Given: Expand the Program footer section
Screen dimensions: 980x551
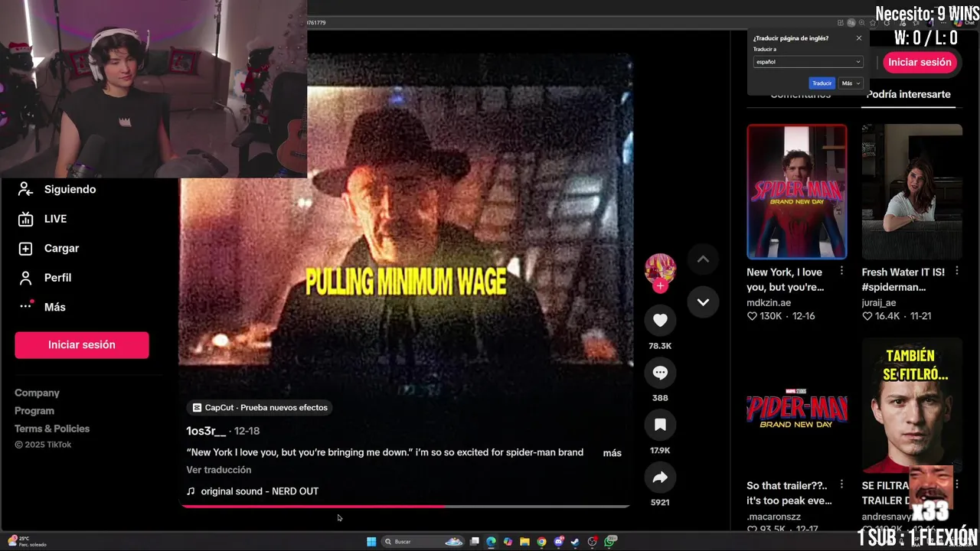Looking at the screenshot, I should (34, 411).
